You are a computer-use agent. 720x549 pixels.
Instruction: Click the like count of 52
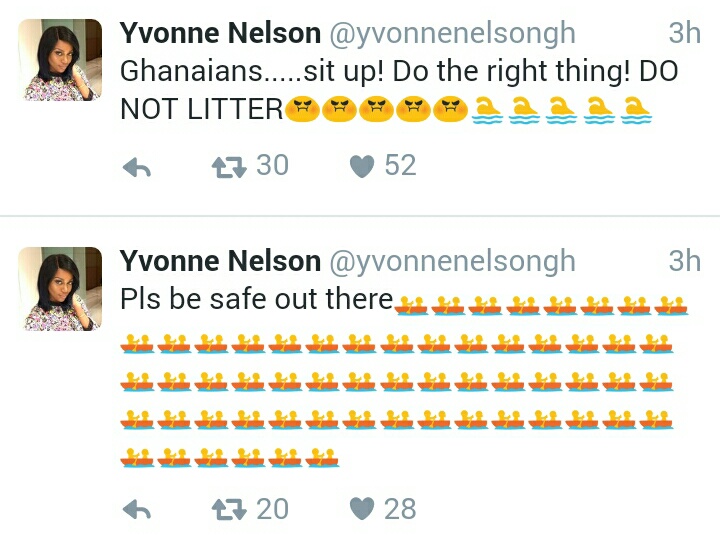[400, 165]
